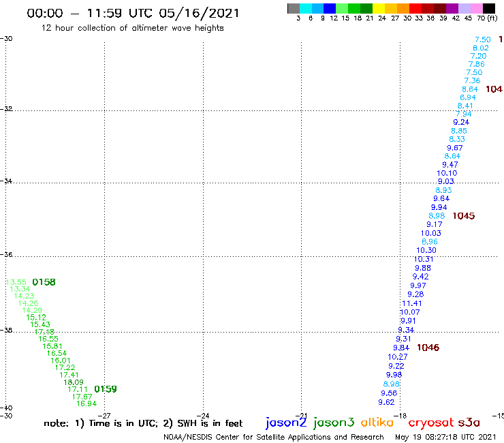Click the 10.03 wave height value
The image size is (504, 443).
click(x=431, y=233)
